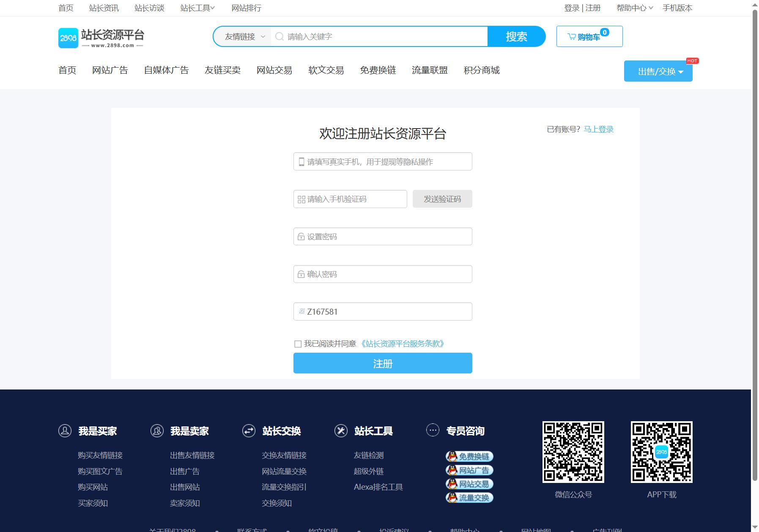Click the 马上登录 link
This screenshot has width=759, height=532.
(599, 129)
